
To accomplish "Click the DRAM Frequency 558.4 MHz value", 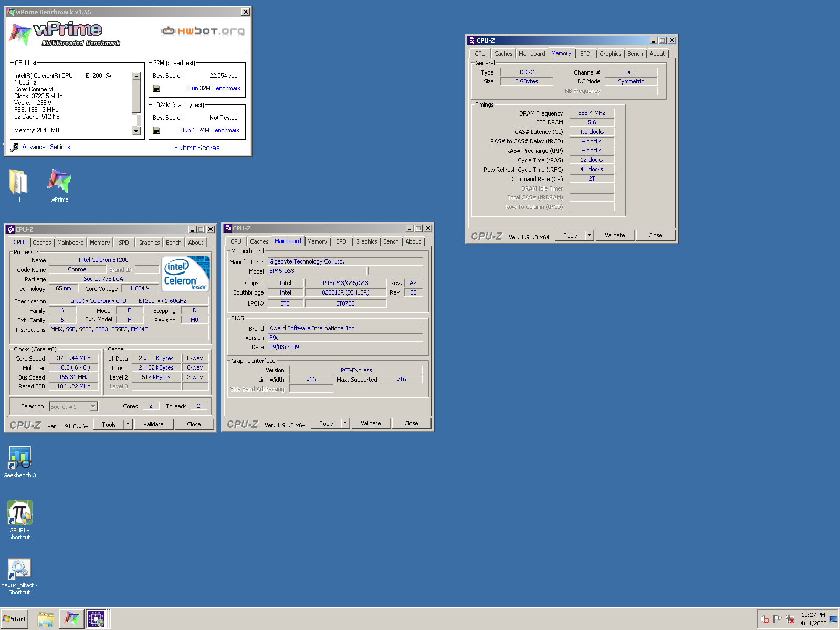I will [592, 113].
